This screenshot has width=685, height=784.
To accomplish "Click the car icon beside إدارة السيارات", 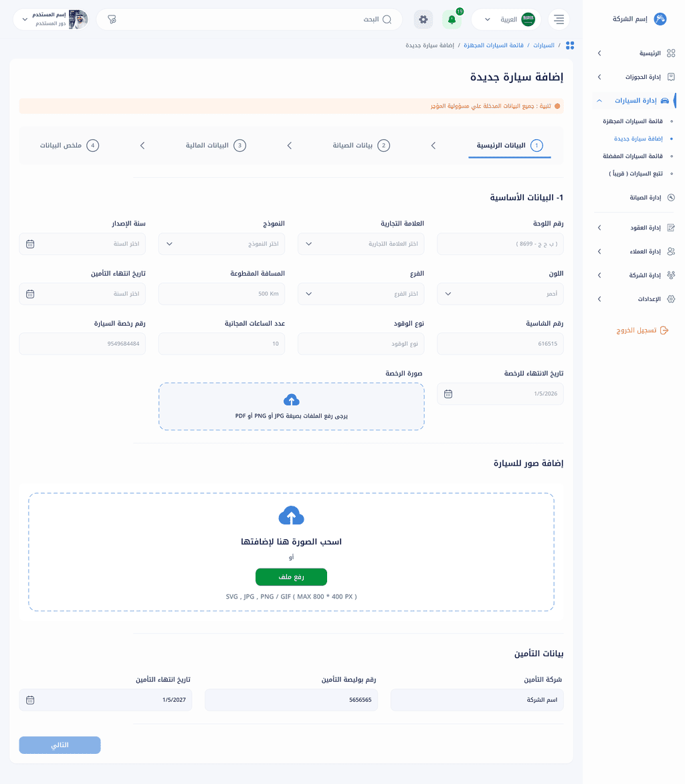I will point(664,100).
